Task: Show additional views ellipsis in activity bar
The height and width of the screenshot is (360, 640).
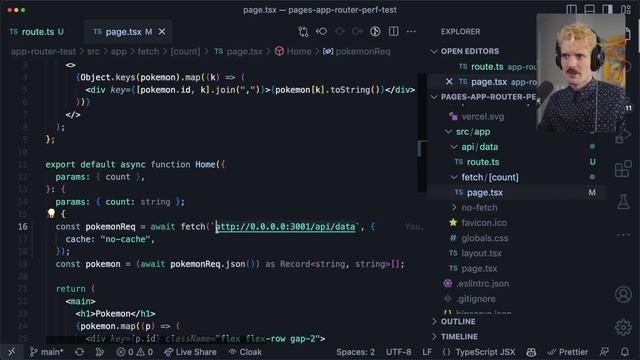Action: click(623, 235)
